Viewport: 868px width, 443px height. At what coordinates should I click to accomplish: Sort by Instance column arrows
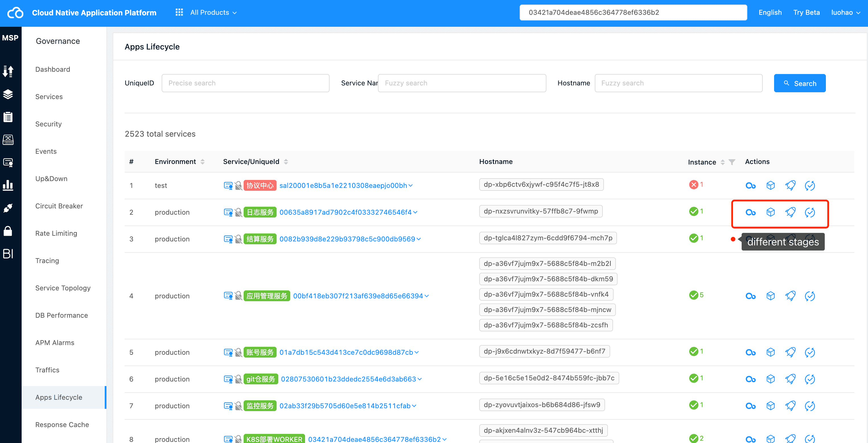point(723,162)
